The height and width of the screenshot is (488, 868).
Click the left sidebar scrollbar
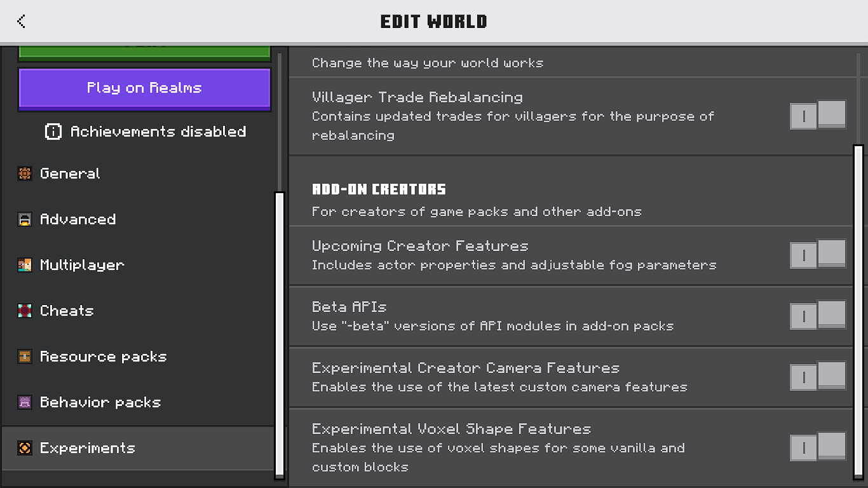(279, 335)
